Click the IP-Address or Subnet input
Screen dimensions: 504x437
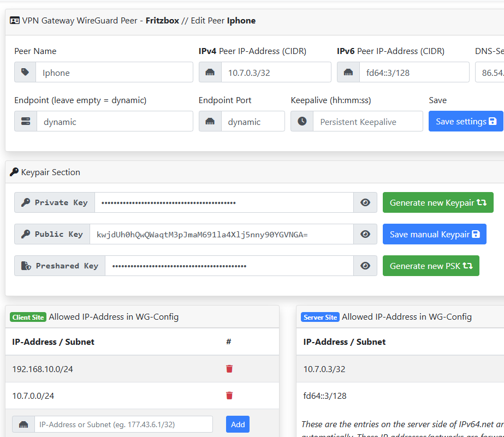123,424
